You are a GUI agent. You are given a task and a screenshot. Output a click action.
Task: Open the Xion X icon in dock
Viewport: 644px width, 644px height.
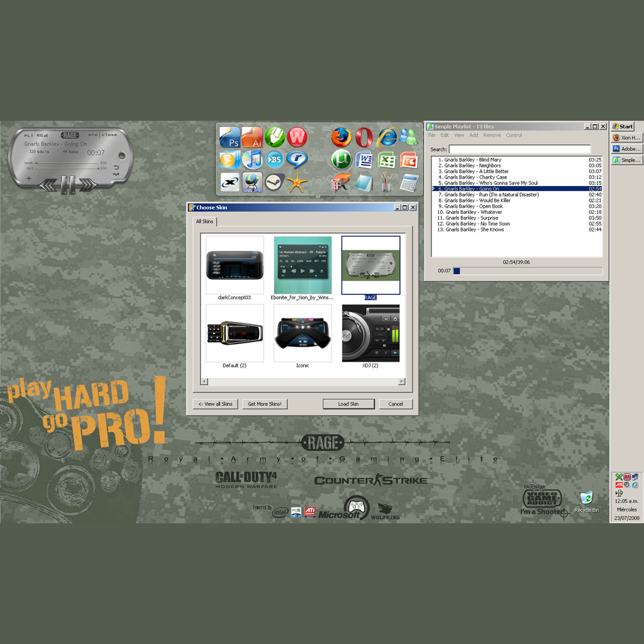point(230,182)
